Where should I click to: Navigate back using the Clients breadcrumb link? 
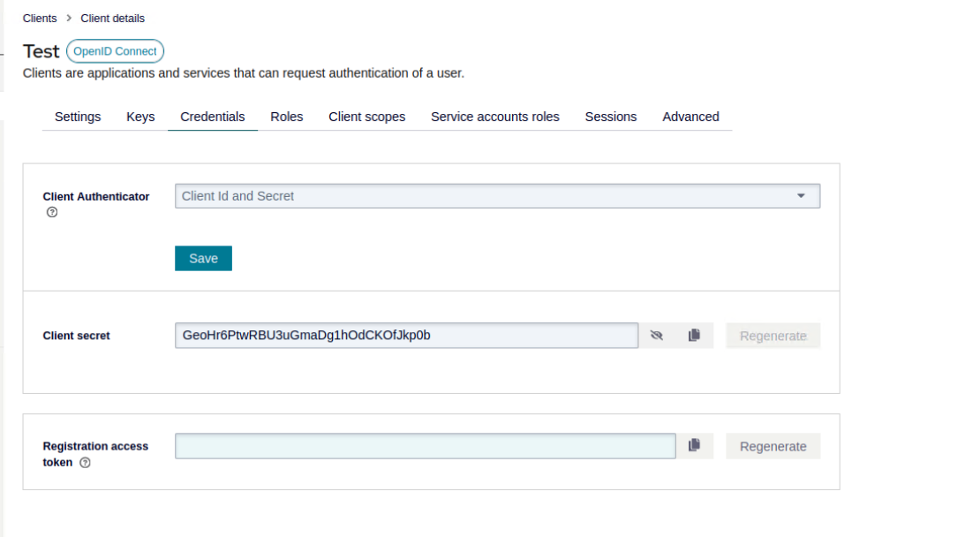[40, 17]
